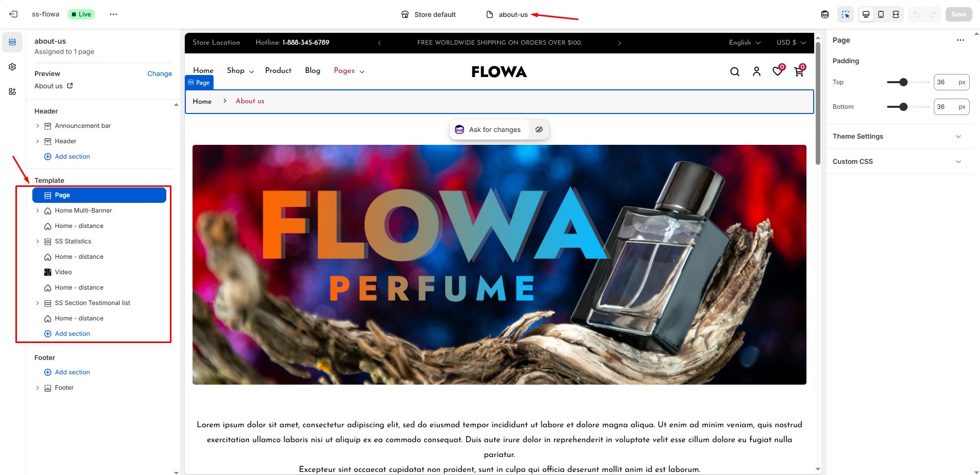
Task: Click the Bottom padding input field
Action: (951, 107)
